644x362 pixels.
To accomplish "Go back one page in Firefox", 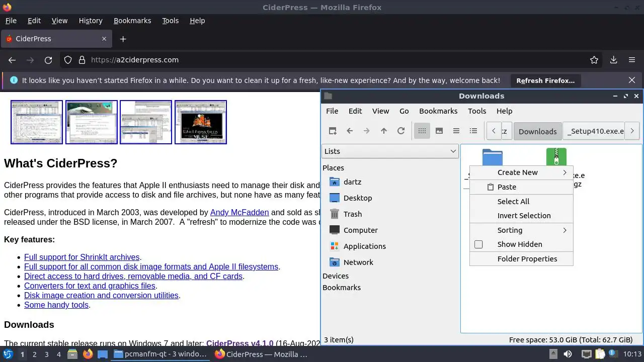I will click(x=12, y=60).
